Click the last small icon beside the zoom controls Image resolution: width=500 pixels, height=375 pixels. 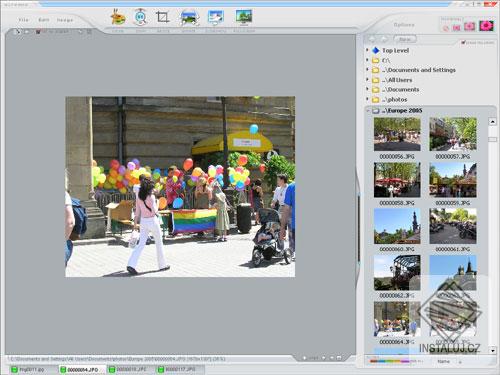point(339,358)
